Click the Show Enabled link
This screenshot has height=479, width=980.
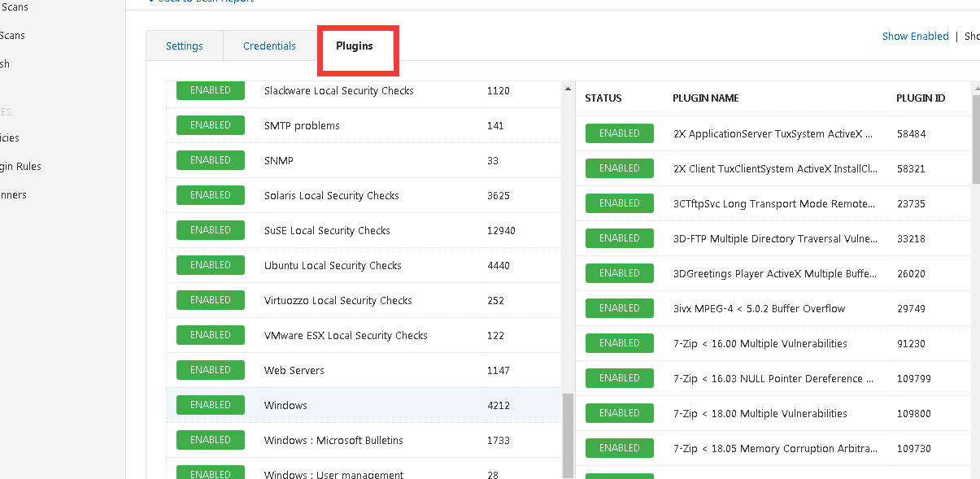pos(915,37)
